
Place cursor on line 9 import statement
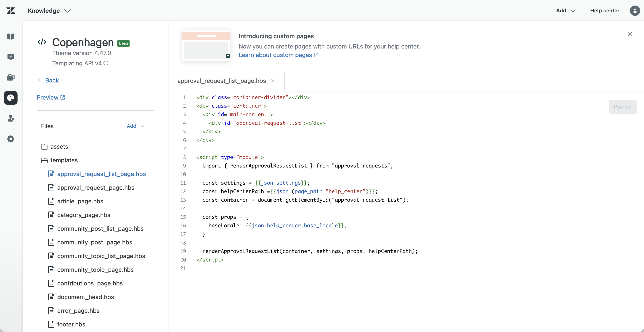click(x=297, y=166)
